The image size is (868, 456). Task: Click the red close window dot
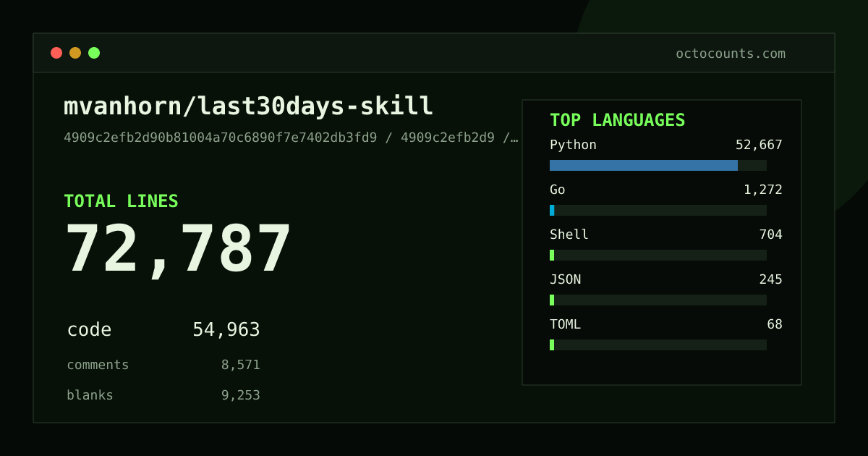click(56, 53)
